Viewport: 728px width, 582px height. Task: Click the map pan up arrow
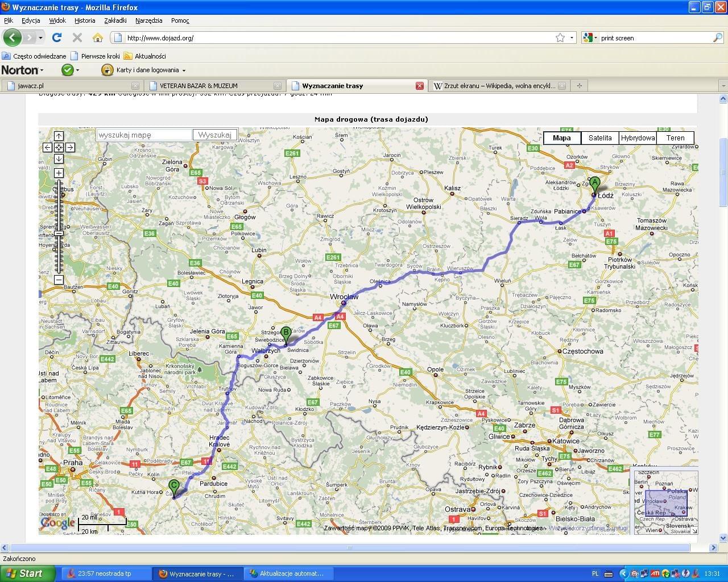click(x=59, y=136)
